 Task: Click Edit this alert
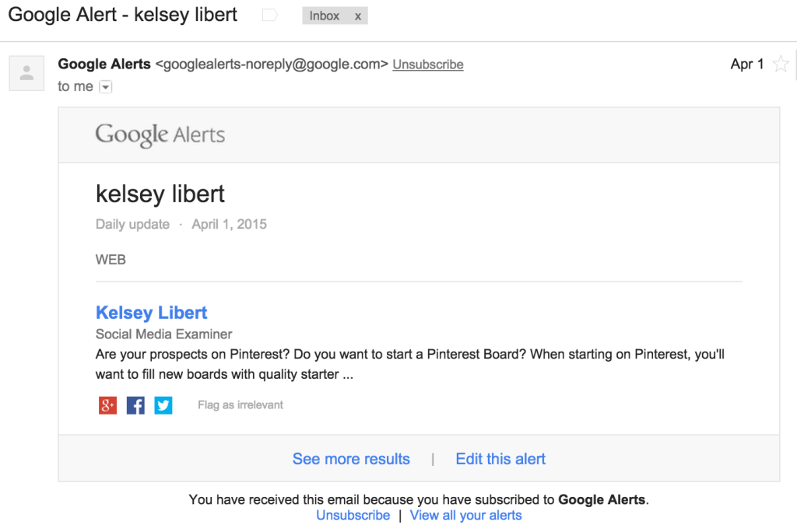pos(500,459)
